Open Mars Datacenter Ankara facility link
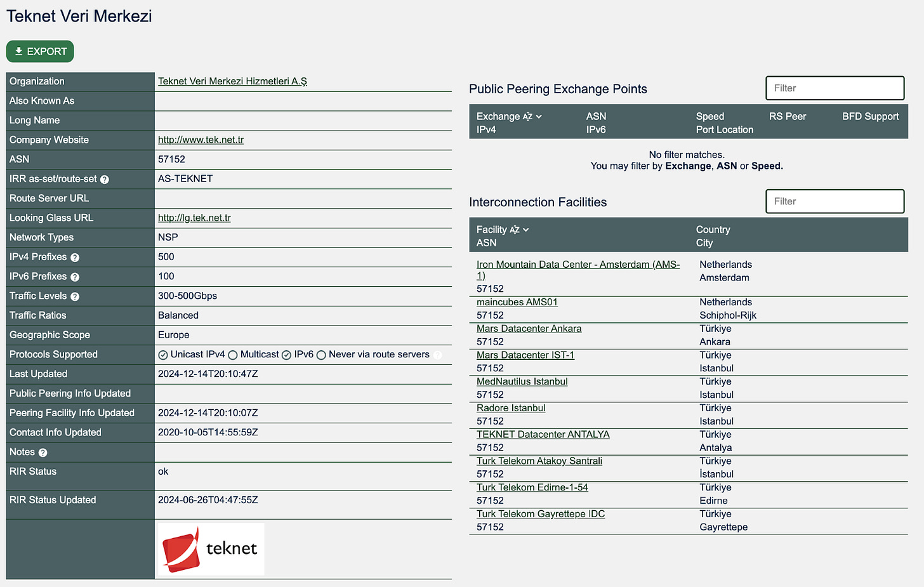The image size is (924, 587). tap(529, 329)
